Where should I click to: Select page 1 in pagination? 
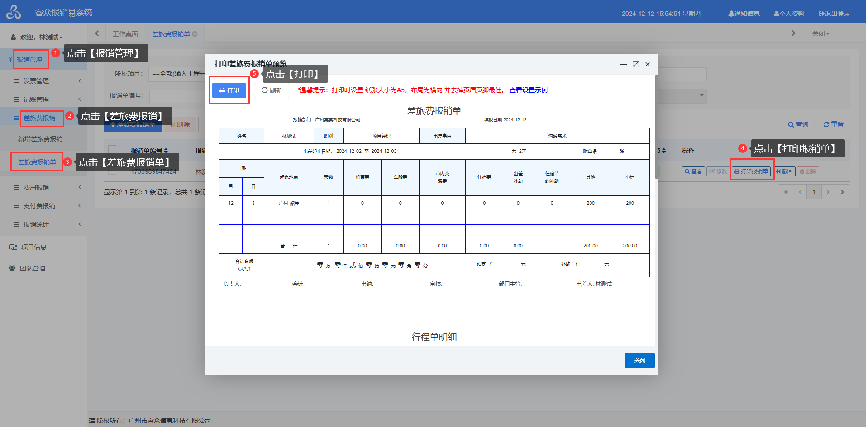(814, 192)
